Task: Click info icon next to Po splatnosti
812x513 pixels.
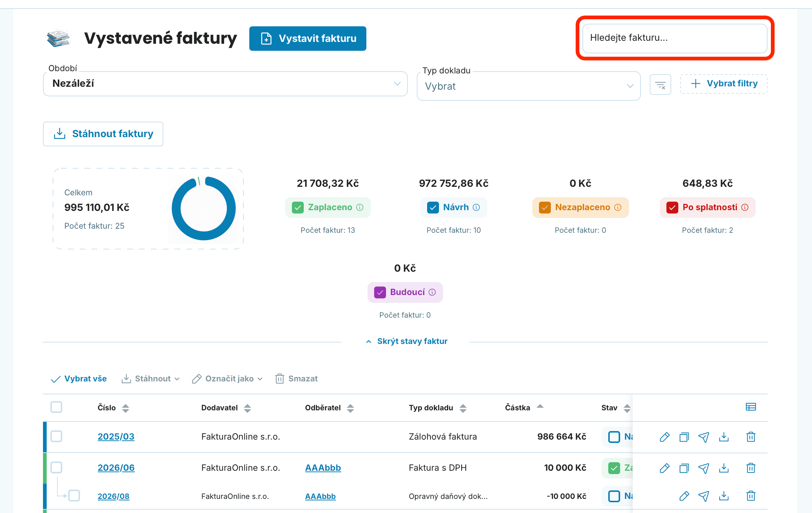Action: [745, 207]
